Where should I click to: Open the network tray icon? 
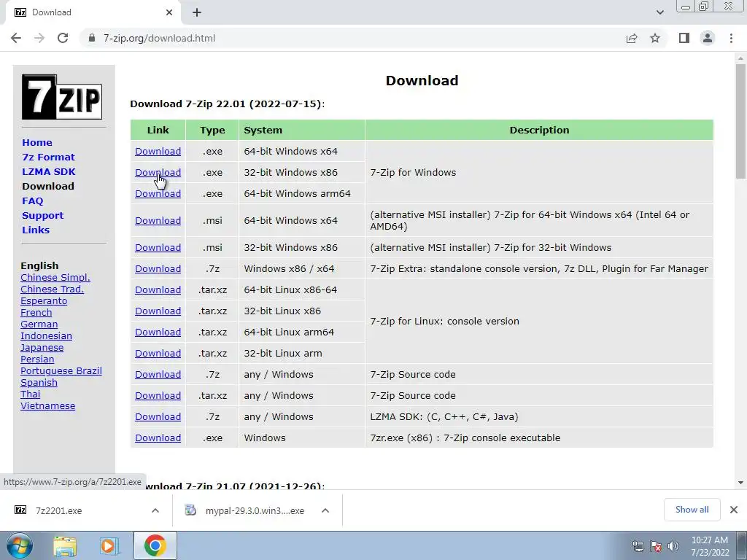(638, 546)
